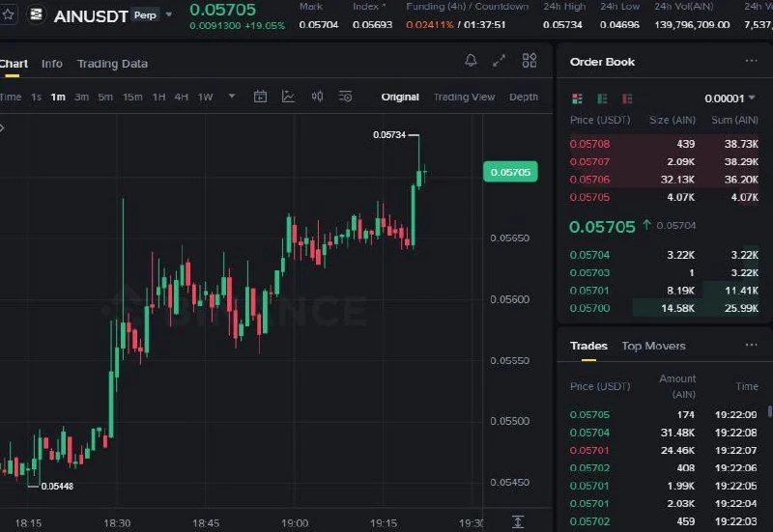The image size is (773, 532).
Task: Open the technical indicators chart icon
Action: coord(288,97)
